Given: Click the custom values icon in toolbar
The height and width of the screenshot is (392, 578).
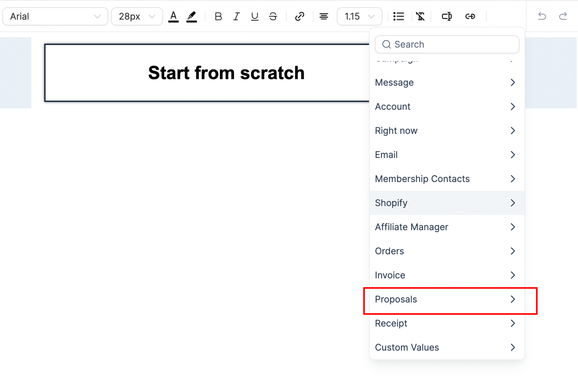Looking at the screenshot, I should tap(447, 16).
